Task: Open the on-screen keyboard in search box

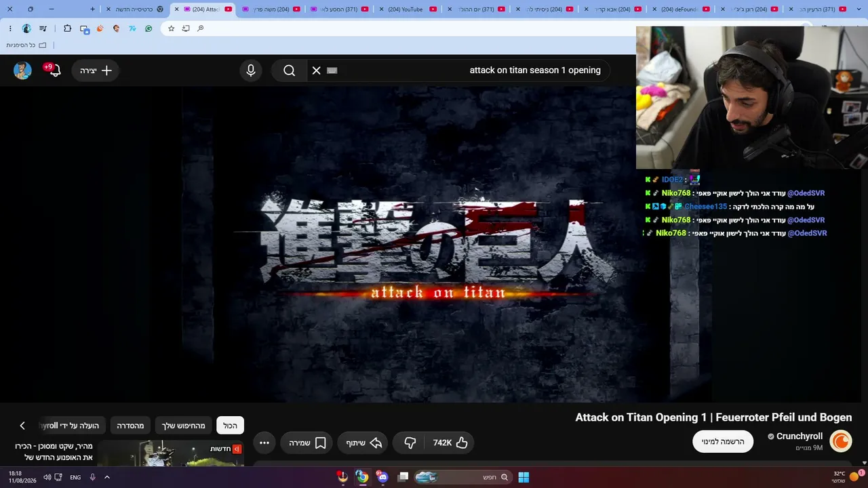Action: (332, 70)
